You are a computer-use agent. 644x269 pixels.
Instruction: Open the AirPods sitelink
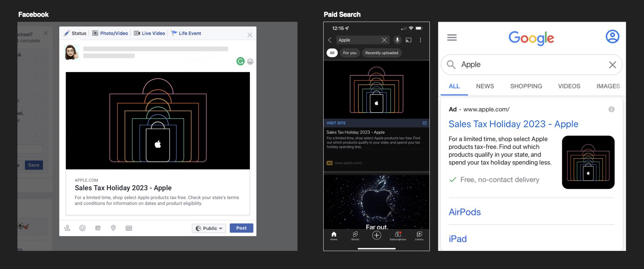pyautogui.click(x=465, y=212)
